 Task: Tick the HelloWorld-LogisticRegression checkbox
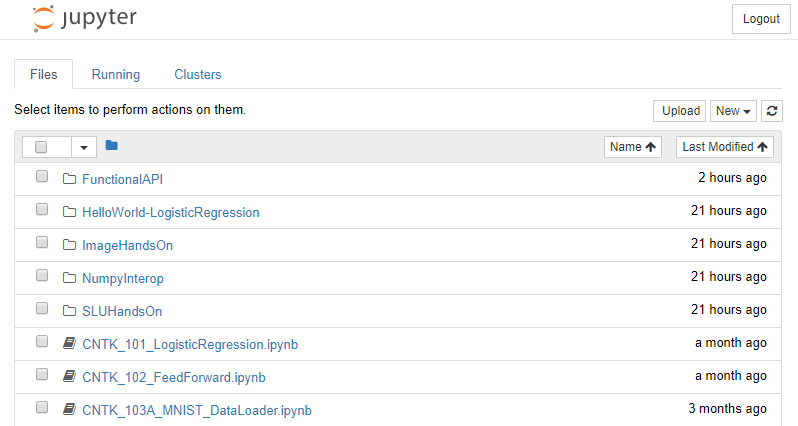tap(42, 209)
